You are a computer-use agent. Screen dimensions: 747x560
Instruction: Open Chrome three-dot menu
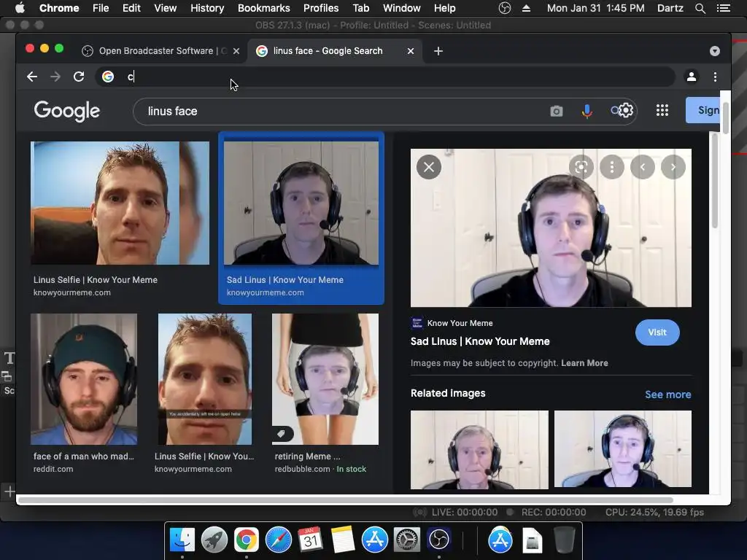(715, 77)
